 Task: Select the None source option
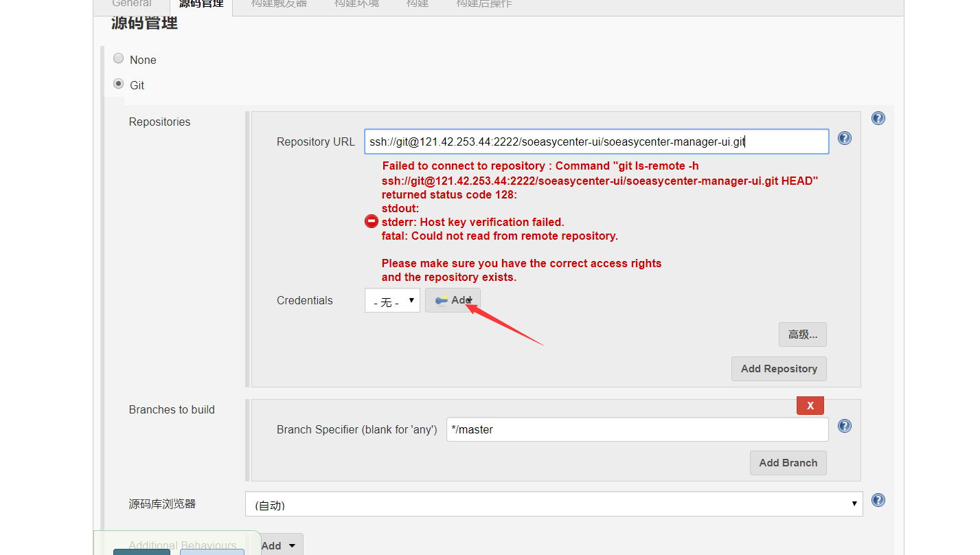point(119,59)
